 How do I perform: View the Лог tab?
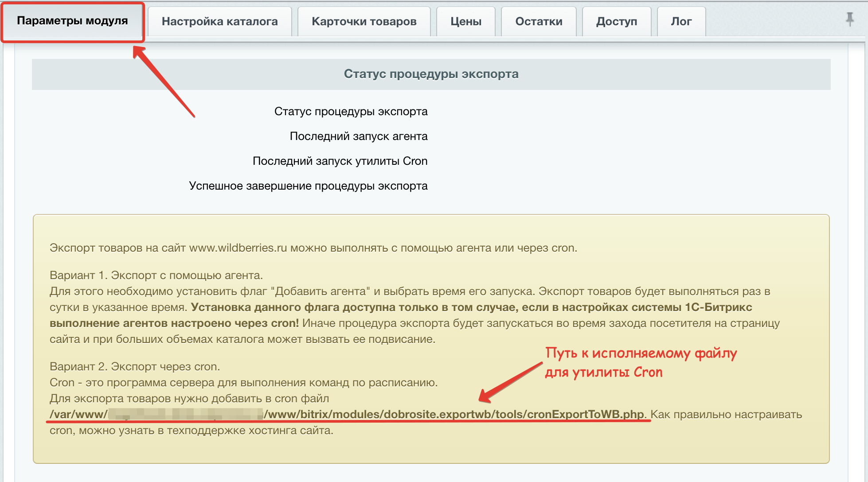pos(681,21)
